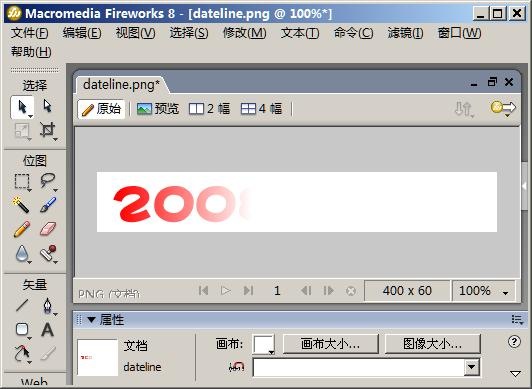Collapse the 属性 panel
Viewport: 532px width, 389px height.
(x=91, y=320)
